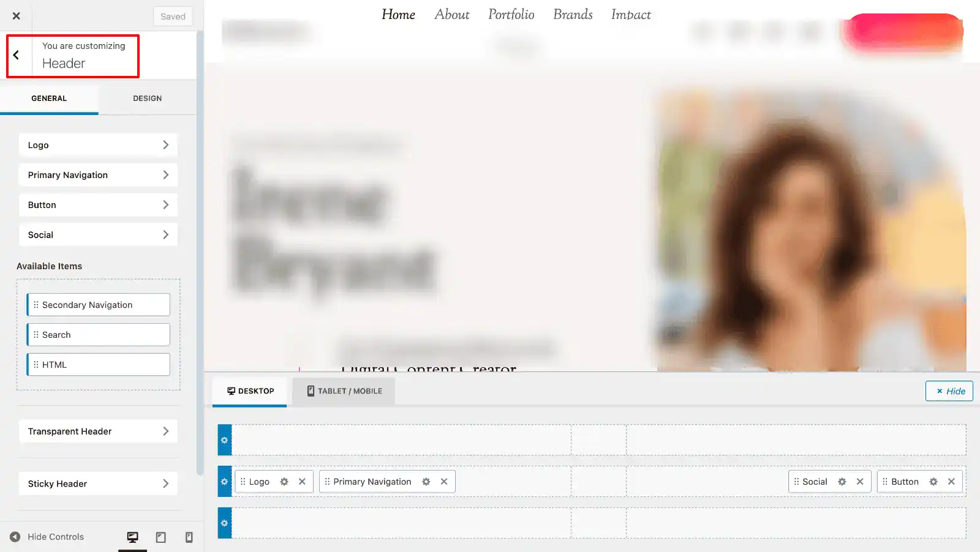The width and height of the screenshot is (980, 552).
Task: Open Button element settings gear
Action: pyautogui.click(x=933, y=482)
